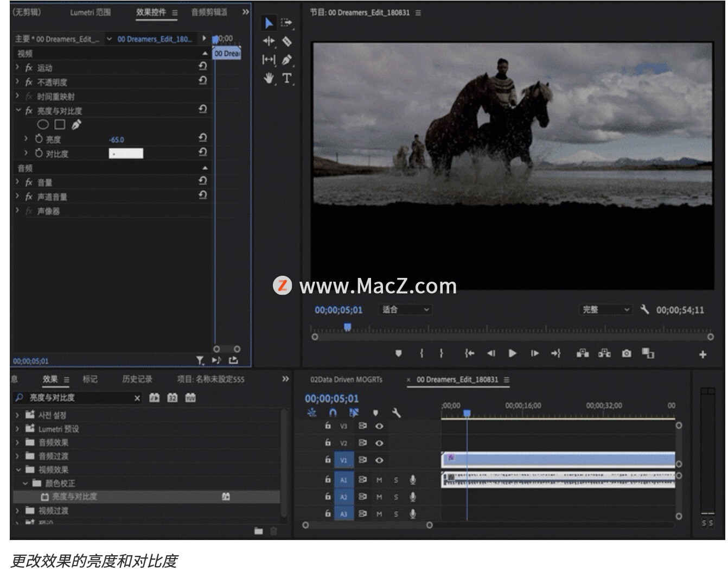Select the Track Select Forward tool

click(286, 23)
